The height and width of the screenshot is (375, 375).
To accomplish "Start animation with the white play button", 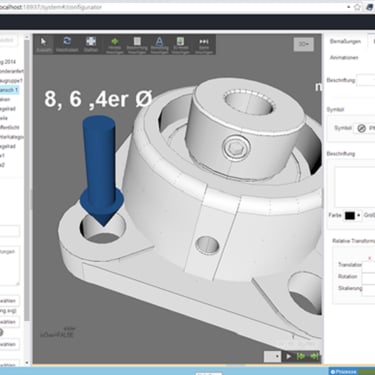I will pos(288,356).
